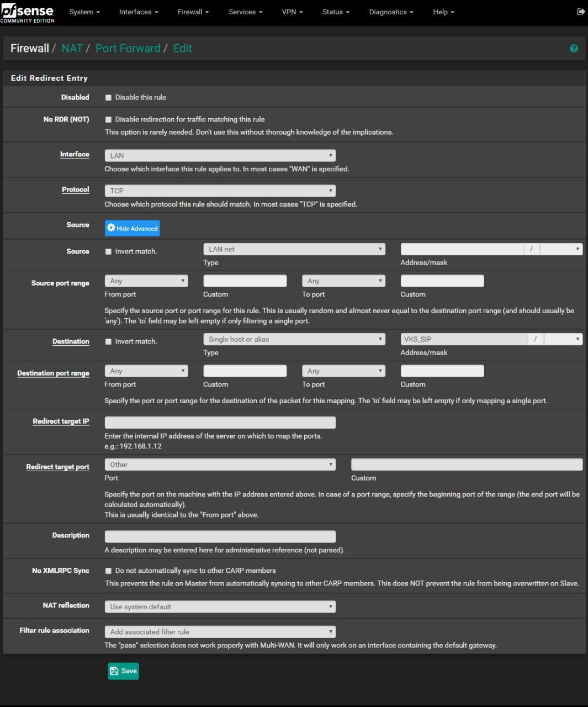Image resolution: width=588 pixels, height=707 pixels.
Task: Tick the Disable this rule checkbox
Action: pos(108,98)
